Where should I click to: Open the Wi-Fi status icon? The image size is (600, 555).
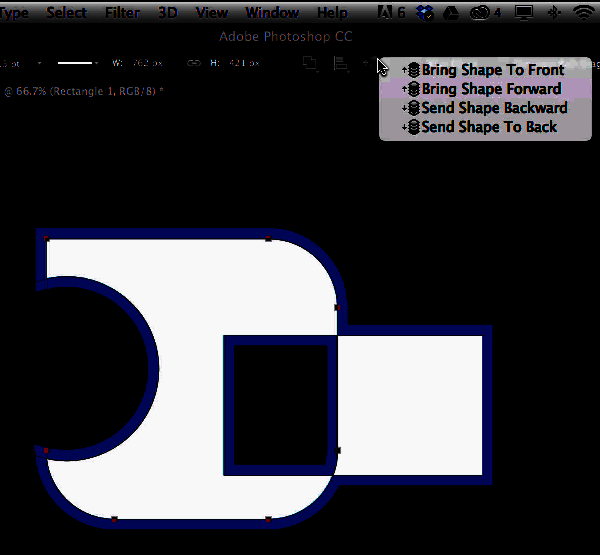[583, 13]
